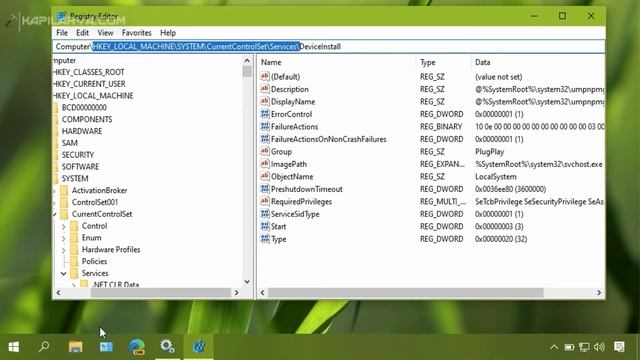Click the RequiredPrivileges value icon
The image size is (640, 360).
(264, 201)
